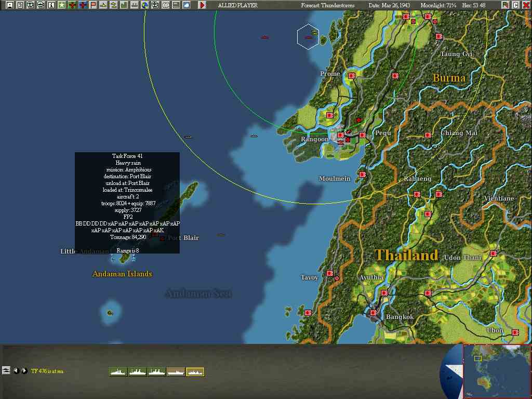Select the second ship icon in bottom panel
This screenshot has width=532, height=399.
(x=138, y=372)
